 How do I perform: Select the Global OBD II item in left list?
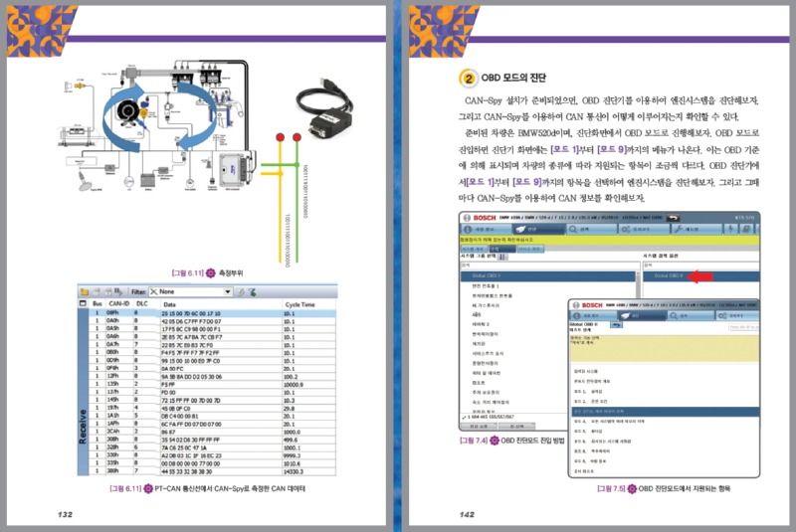[488, 274]
